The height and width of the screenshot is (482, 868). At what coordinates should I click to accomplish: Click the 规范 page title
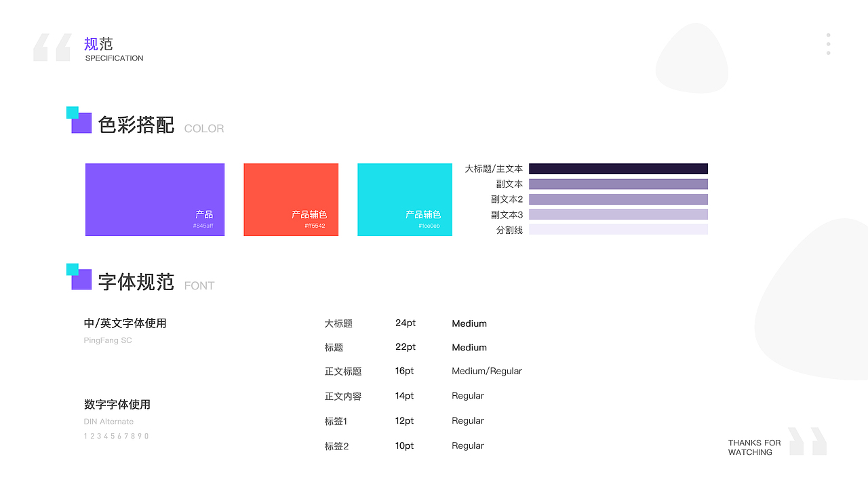coord(98,44)
